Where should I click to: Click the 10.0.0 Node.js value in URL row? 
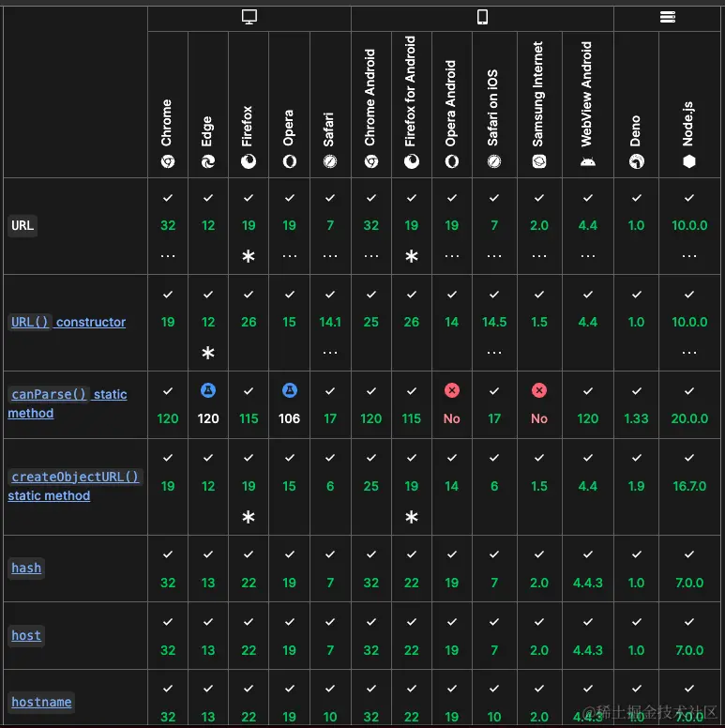689,225
